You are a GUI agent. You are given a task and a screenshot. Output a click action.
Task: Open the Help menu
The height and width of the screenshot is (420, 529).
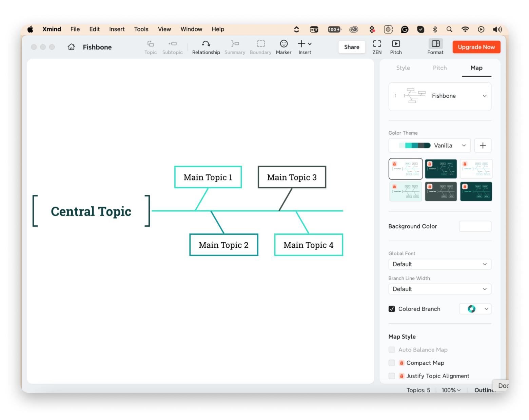pyautogui.click(x=218, y=29)
